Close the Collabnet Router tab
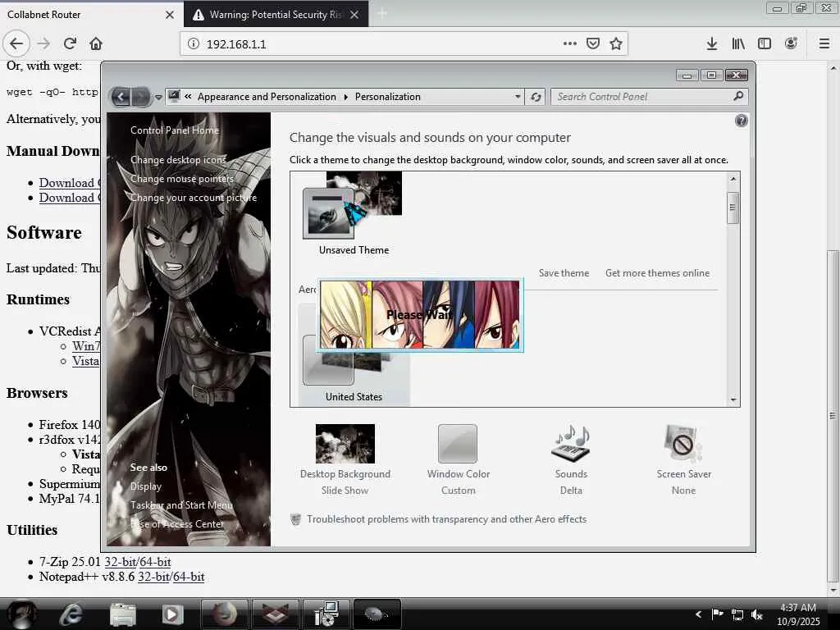Viewport: 840px width, 630px height. [x=169, y=15]
